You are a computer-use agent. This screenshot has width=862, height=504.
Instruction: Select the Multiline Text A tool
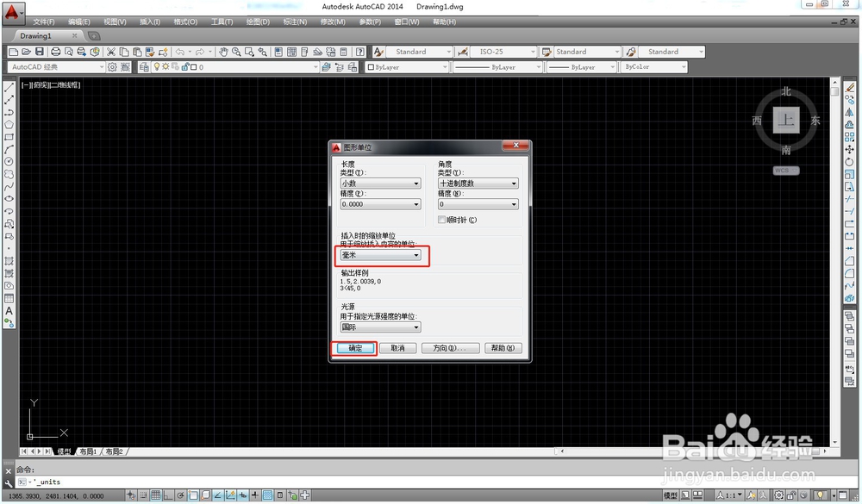pos(9,310)
